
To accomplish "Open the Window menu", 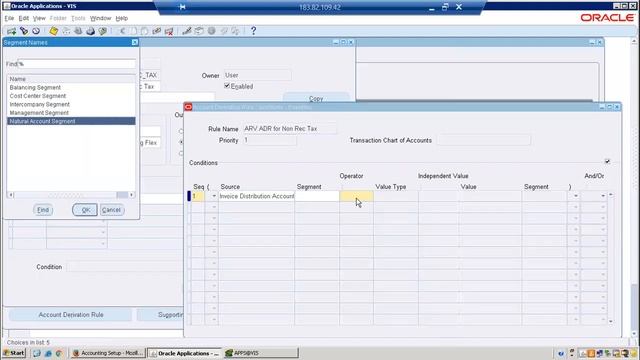I will click(x=100, y=18).
